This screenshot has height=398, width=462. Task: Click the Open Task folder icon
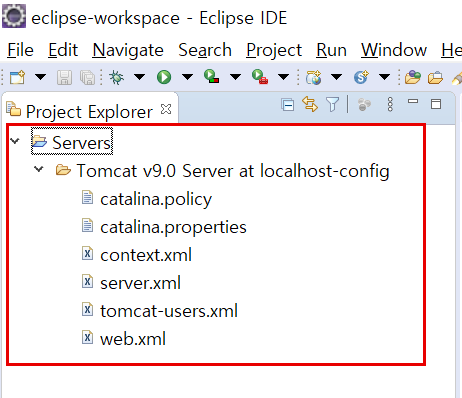click(x=436, y=78)
